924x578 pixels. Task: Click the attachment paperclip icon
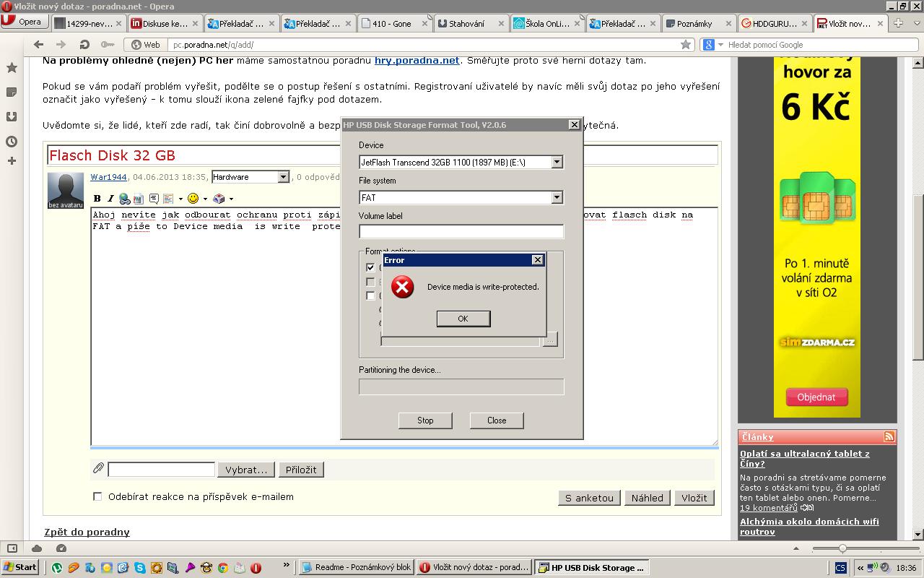[99, 469]
